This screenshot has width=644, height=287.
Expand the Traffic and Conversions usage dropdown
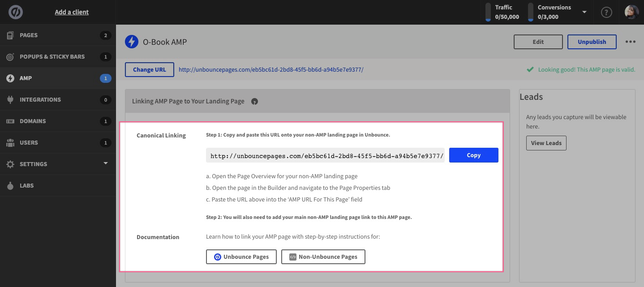pos(584,12)
